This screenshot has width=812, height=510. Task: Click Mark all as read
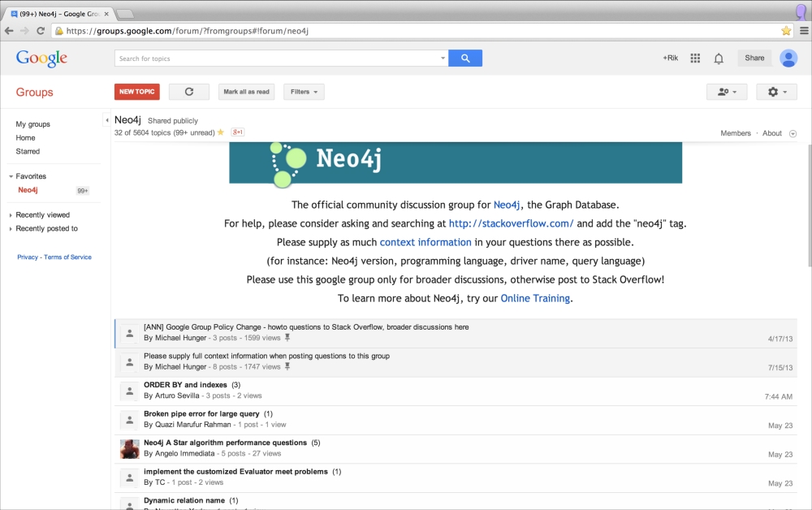pyautogui.click(x=247, y=92)
